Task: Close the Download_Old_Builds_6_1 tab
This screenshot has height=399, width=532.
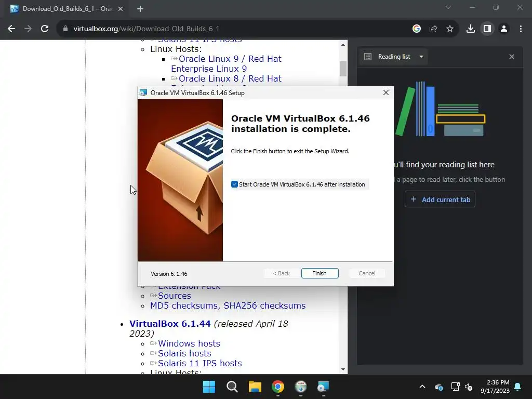Action: pos(121,9)
